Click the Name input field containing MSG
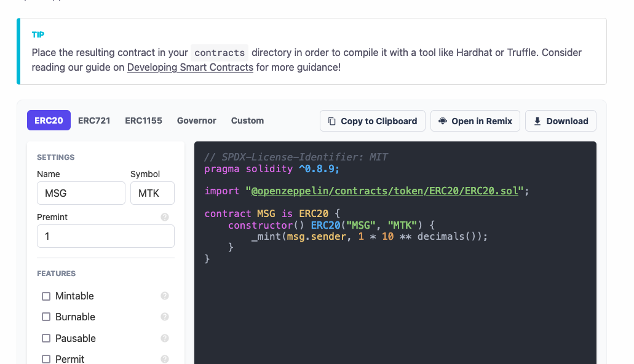This screenshot has width=634, height=364. [x=81, y=193]
